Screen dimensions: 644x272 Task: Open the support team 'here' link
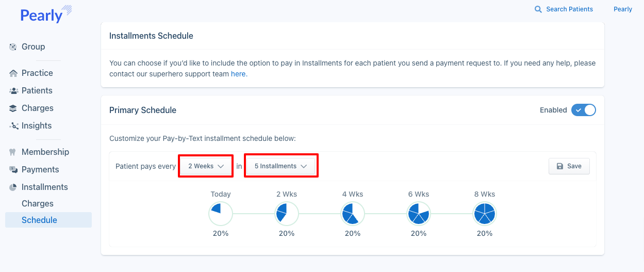(x=238, y=74)
